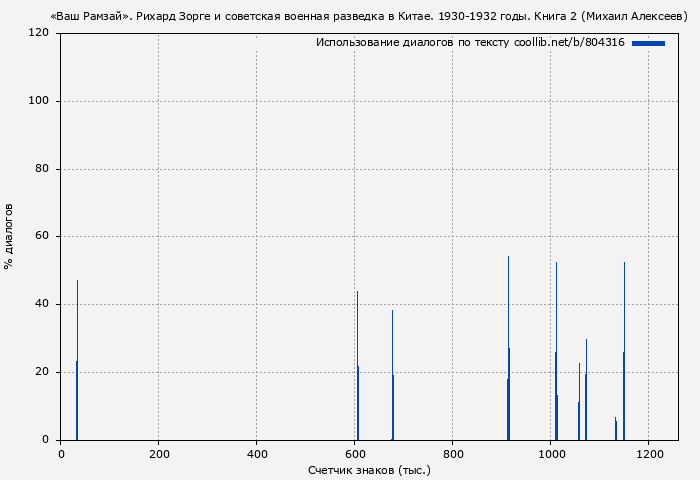The height and width of the screenshot is (480, 700).
Task: Click the 800 tick label on x-axis
Action: coord(453,454)
